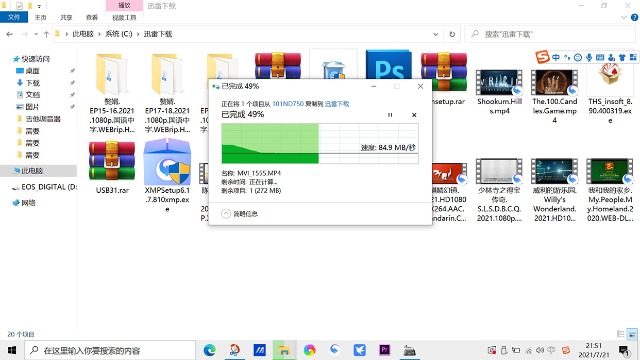Expand the ribbon with the chevron

pos(624,18)
